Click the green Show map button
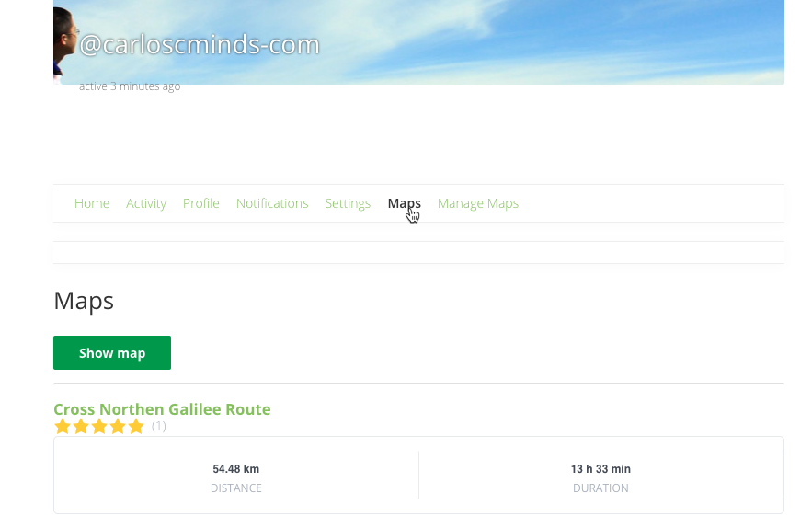Viewport: 812px width, 528px height. pos(112,353)
